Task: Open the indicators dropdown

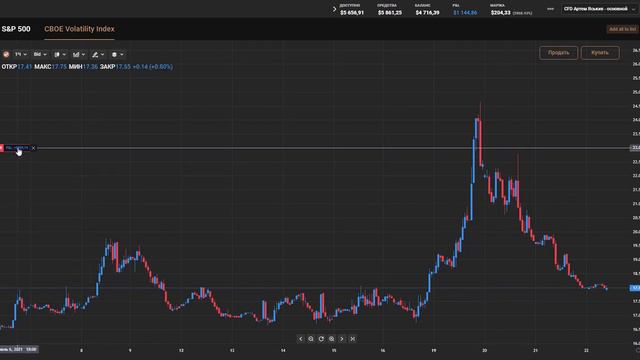Action: coord(79,54)
